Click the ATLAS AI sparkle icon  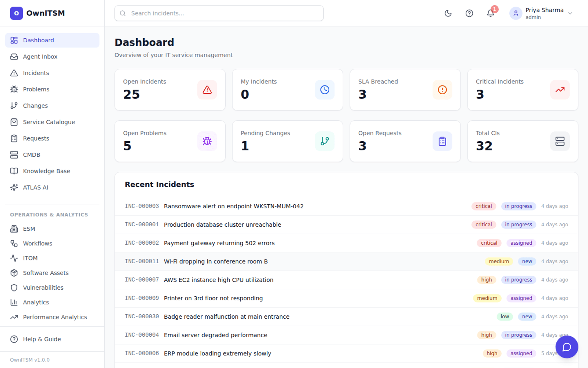click(14, 187)
